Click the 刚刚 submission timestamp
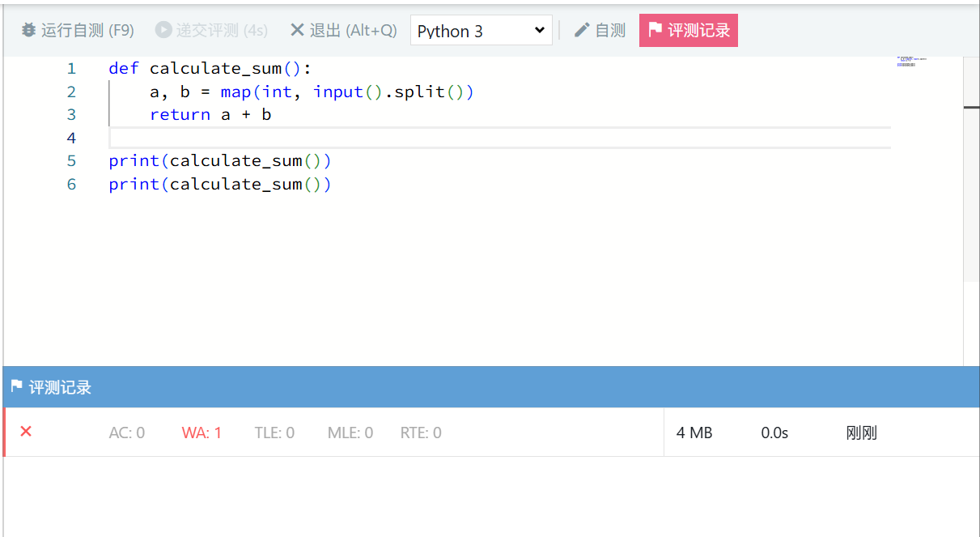The image size is (980, 537). [x=861, y=433]
